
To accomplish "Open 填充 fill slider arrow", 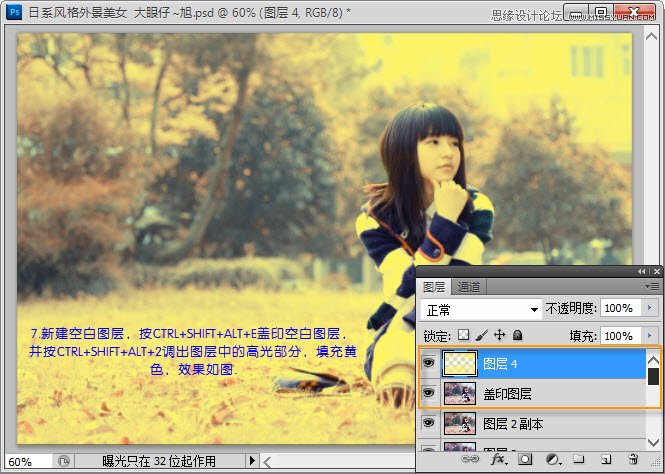I will point(650,336).
